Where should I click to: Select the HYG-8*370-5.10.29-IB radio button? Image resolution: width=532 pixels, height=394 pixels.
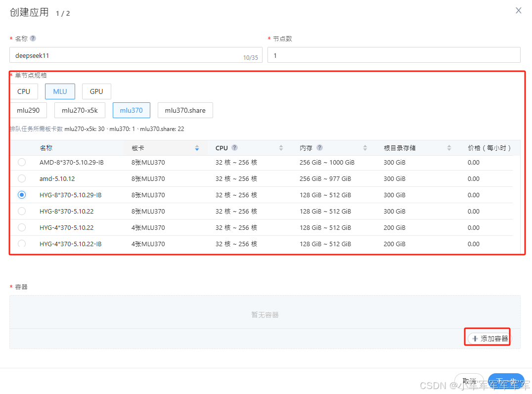[x=22, y=195]
